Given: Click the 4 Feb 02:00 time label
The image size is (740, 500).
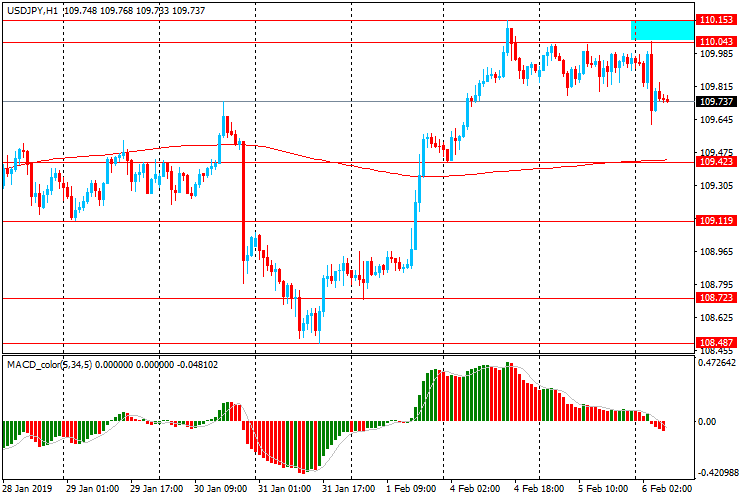Looking at the screenshot, I should point(475,488).
